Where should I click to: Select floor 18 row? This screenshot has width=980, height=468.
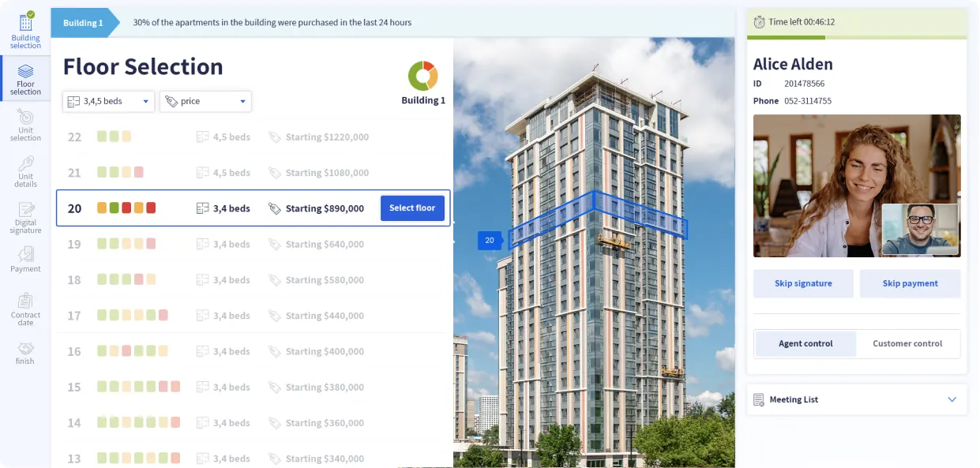pos(253,280)
